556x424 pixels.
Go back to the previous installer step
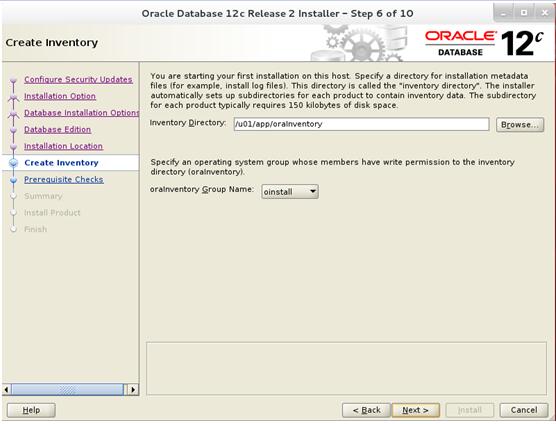(x=366, y=410)
